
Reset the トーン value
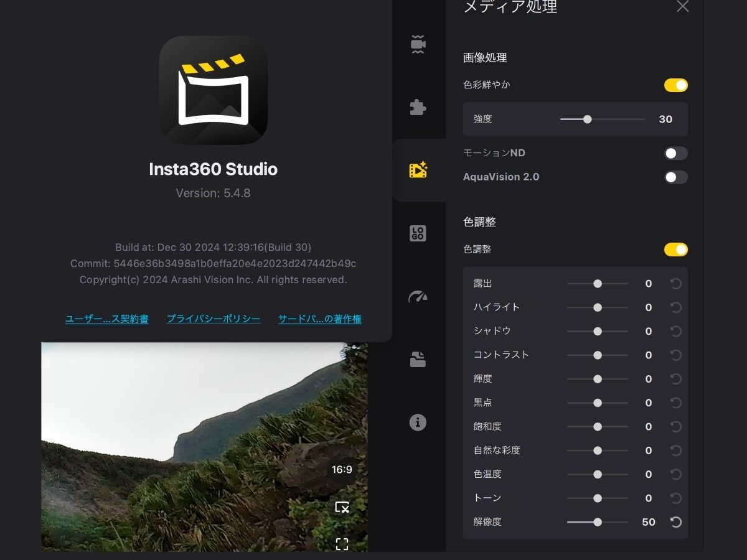(676, 498)
